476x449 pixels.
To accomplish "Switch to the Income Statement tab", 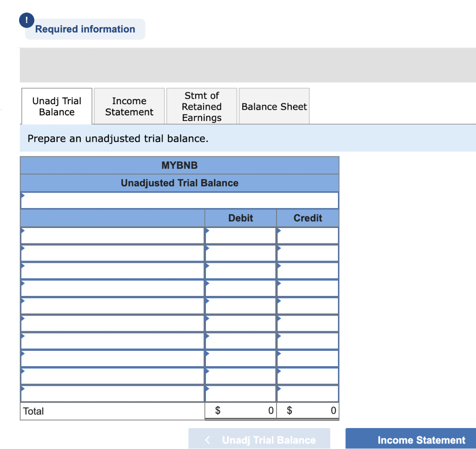I will 129,107.
